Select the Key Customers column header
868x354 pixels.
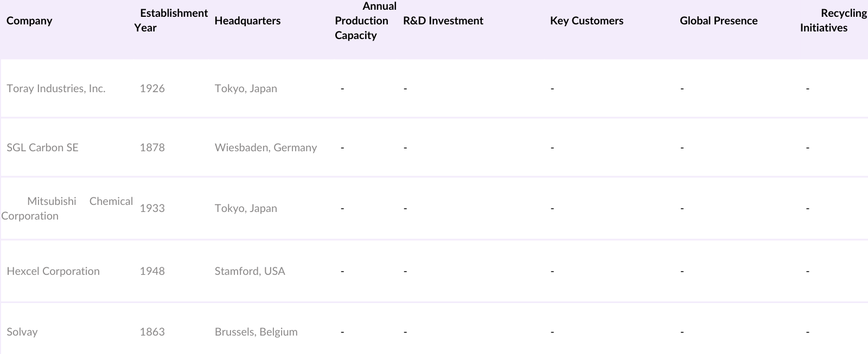586,21
